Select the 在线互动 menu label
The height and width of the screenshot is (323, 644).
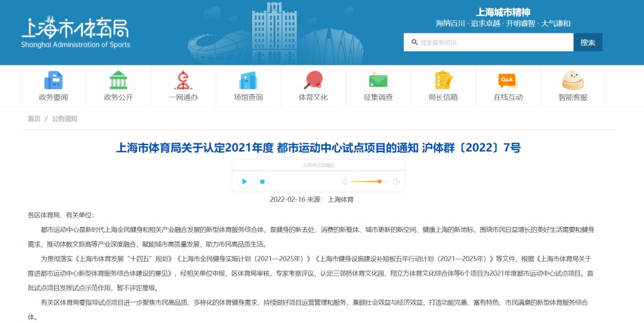[508, 97]
